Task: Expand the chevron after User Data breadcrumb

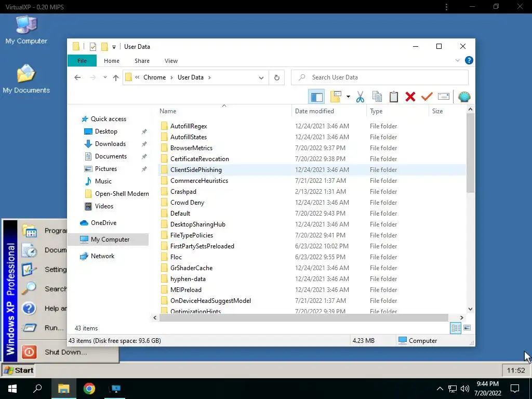Action: click(209, 77)
